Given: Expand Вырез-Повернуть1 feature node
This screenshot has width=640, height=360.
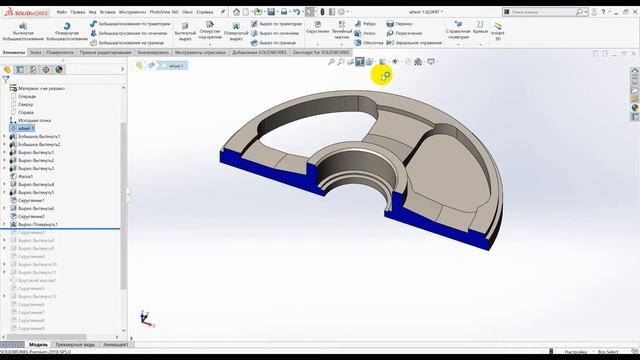Looking at the screenshot, I should tap(4, 224).
